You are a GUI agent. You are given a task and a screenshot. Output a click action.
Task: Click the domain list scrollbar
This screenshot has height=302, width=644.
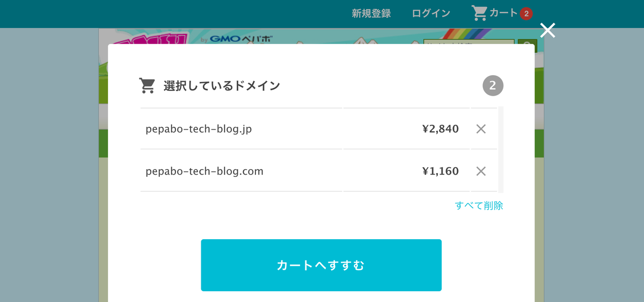[501, 149]
